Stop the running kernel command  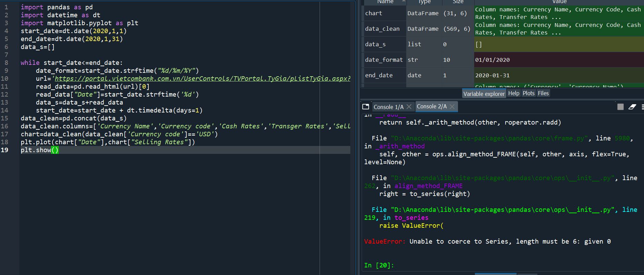621,107
